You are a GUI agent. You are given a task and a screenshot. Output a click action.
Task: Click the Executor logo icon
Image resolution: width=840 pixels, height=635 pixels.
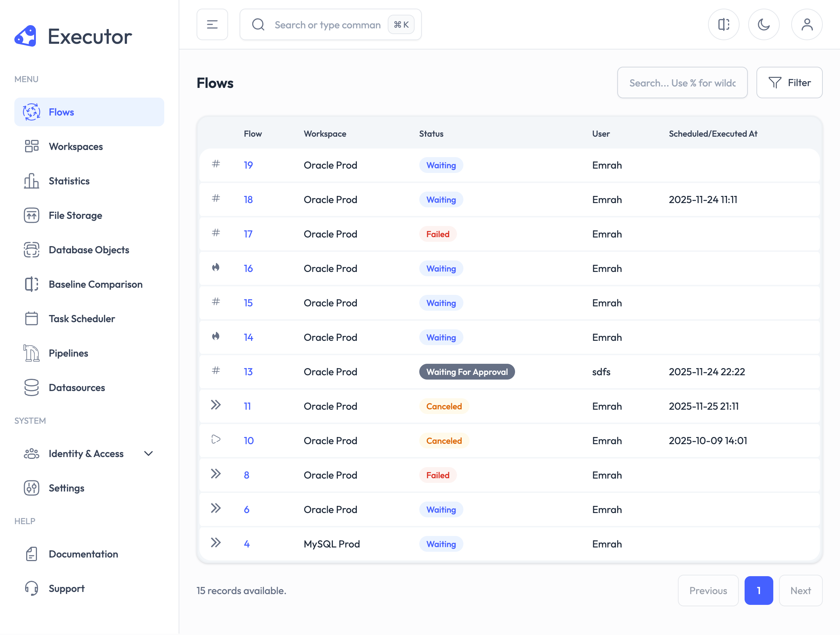[x=25, y=37]
